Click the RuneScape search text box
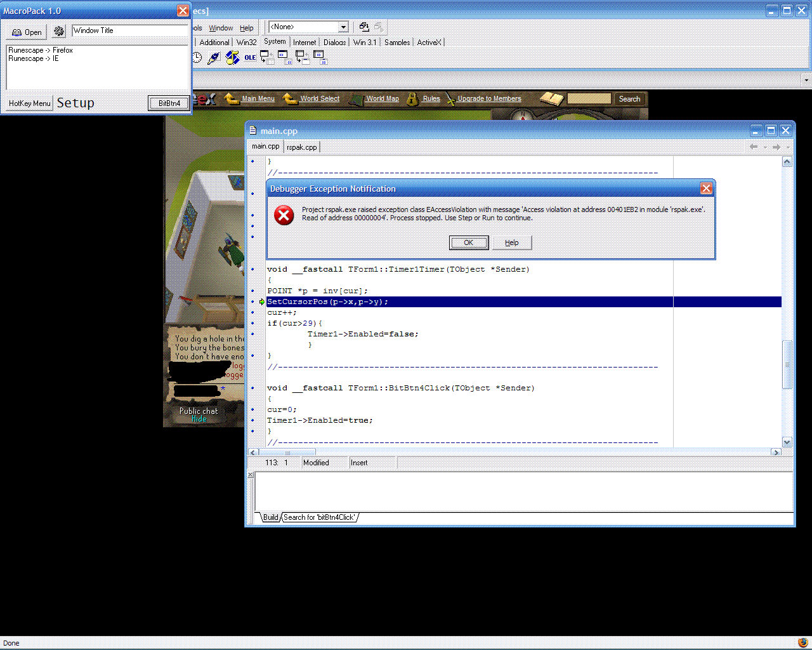 (589, 98)
